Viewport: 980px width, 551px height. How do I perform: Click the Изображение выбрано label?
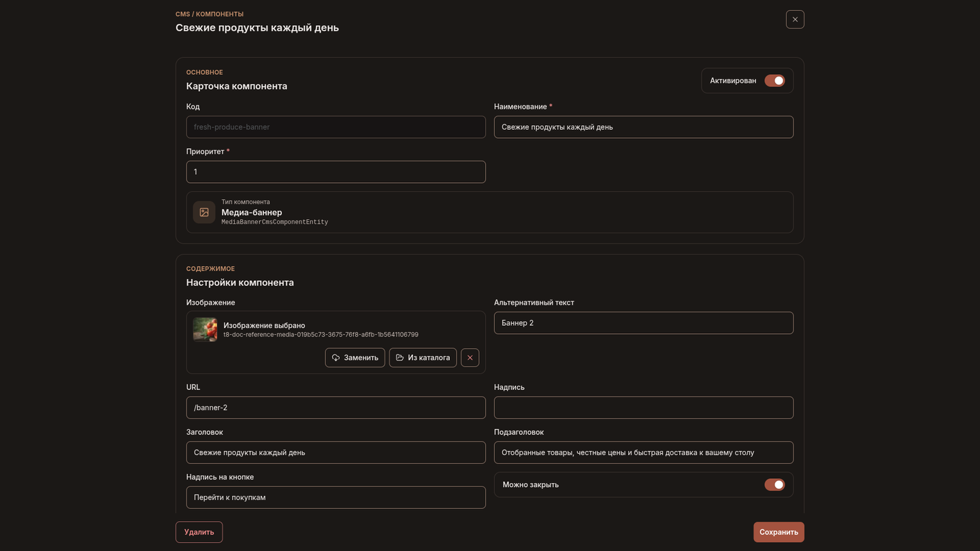click(x=264, y=326)
